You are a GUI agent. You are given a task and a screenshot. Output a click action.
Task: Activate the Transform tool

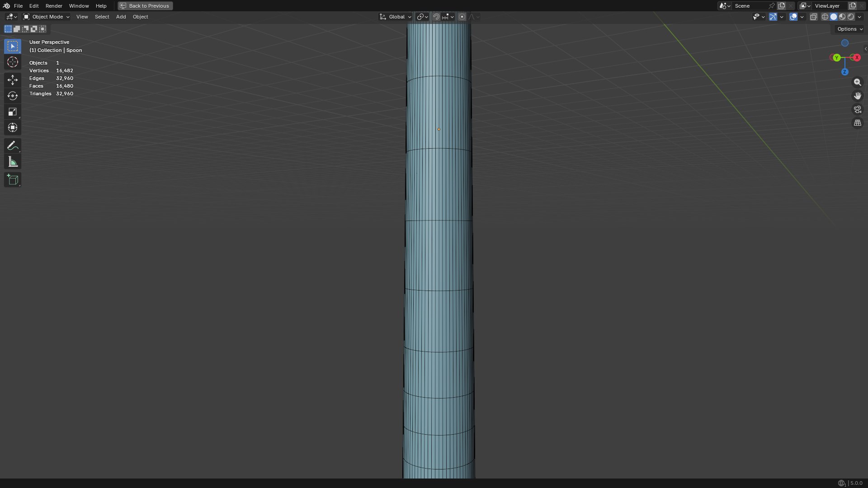13,127
